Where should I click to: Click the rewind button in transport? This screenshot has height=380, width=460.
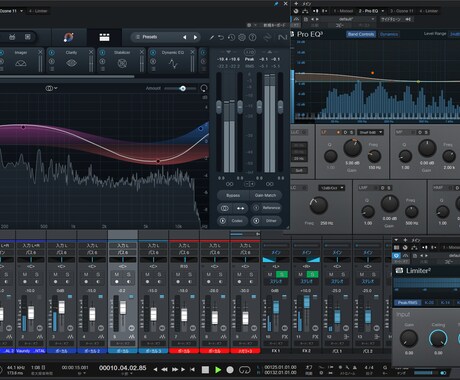[x=164, y=369]
